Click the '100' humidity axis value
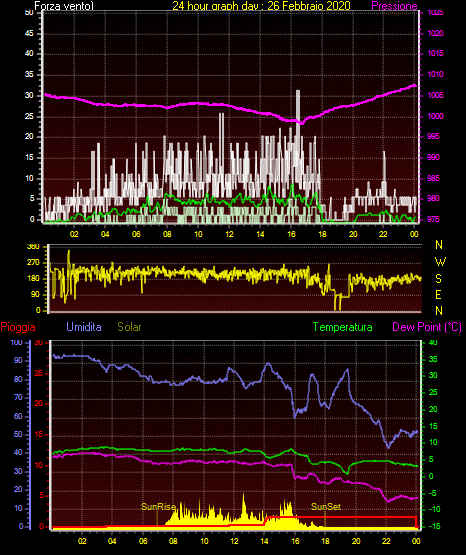This screenshot has height=555, width=466. point(16,342)
